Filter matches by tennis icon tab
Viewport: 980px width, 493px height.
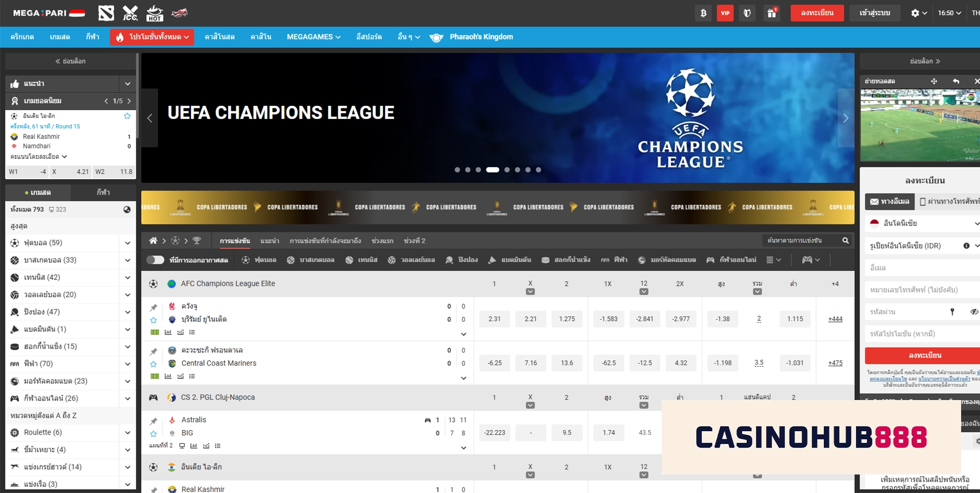click(x=361, y=260)
